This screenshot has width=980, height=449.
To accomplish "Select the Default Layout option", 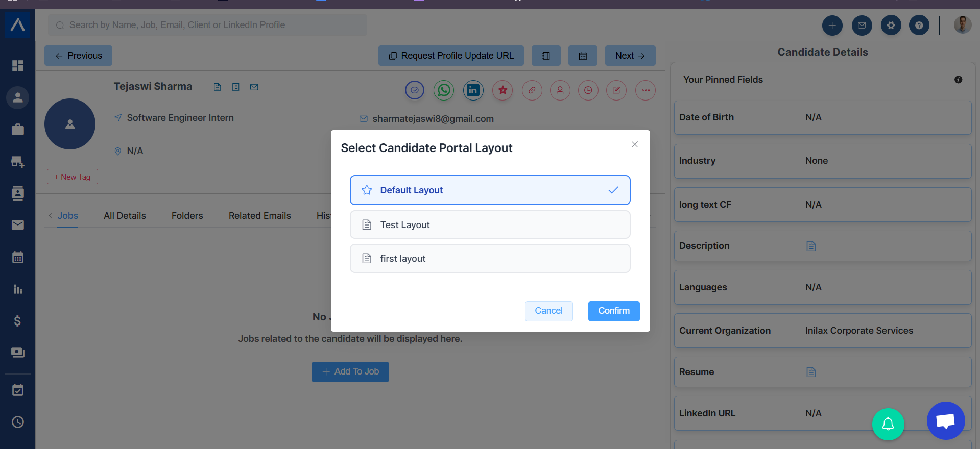I will click(x=490, y=190).
